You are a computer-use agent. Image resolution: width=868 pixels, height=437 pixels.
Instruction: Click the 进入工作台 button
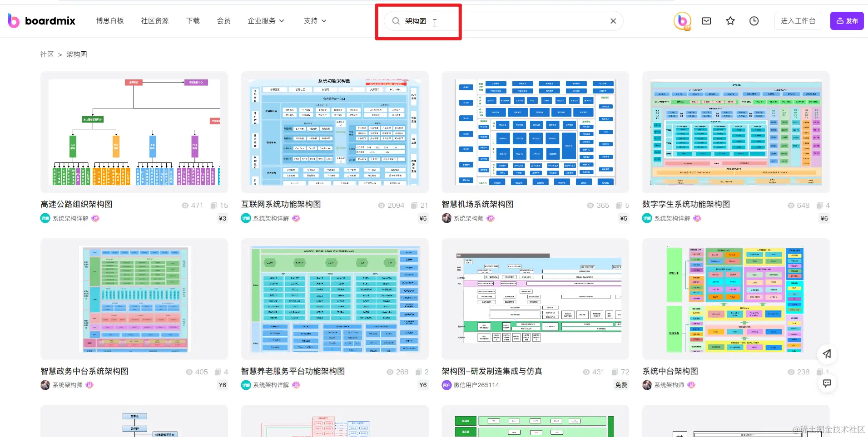798,21
